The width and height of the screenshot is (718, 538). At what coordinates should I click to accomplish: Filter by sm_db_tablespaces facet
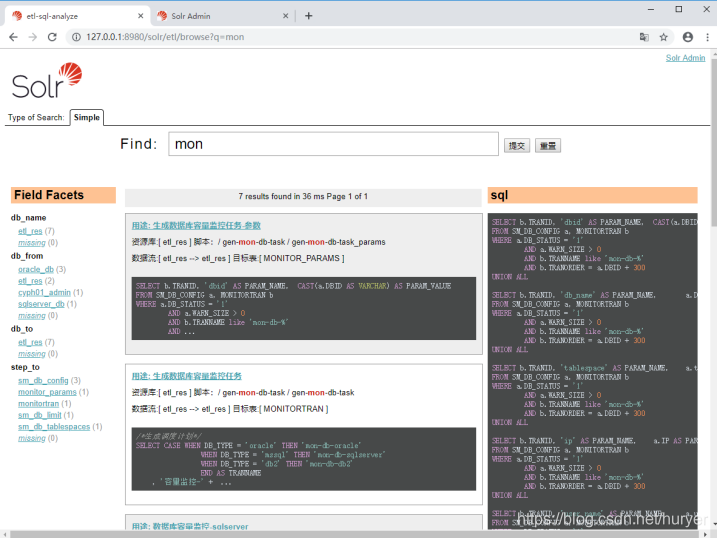click(x=54, y=426)
